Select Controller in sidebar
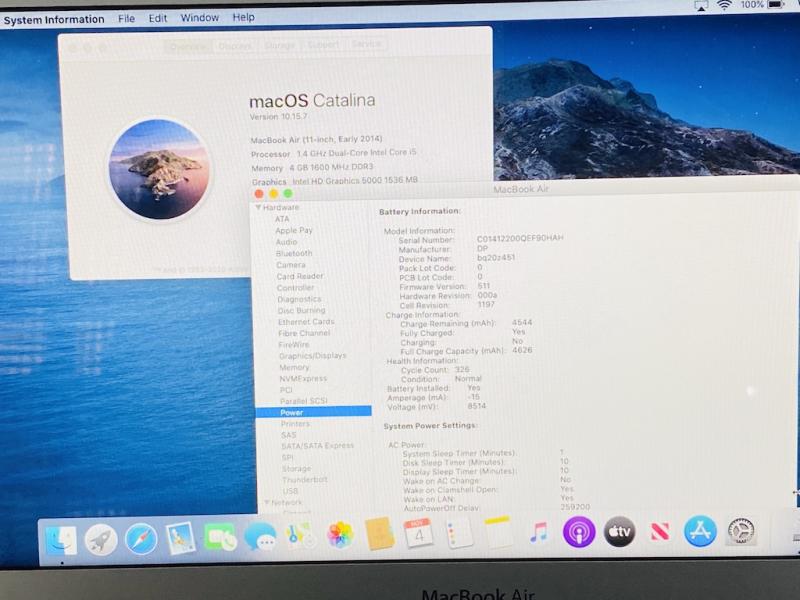The height and width of the screenshot is (600, 800). (295, 288)
